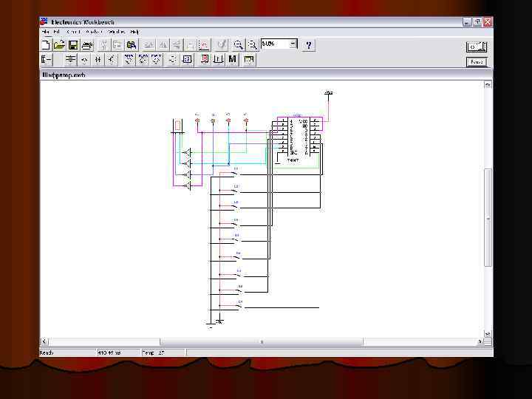Image resolution: width=532 pixels, height=399 pixels.
Task: Click the 'Ready' status bar text
Action: [x=47, y=353]
